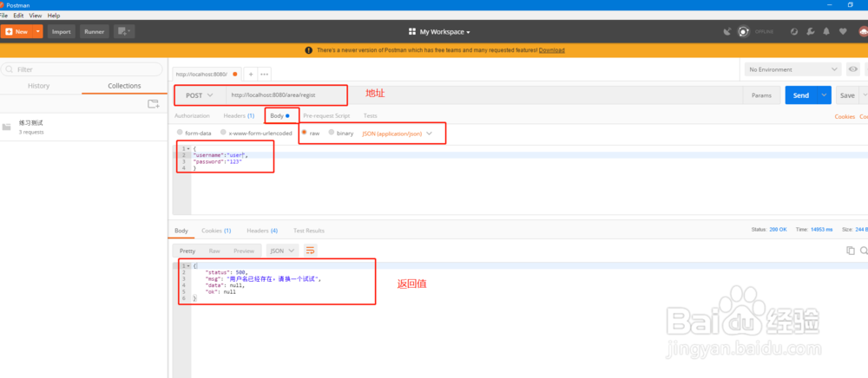Click the Import button
868x378 pixels.
[x=62, y=31]
